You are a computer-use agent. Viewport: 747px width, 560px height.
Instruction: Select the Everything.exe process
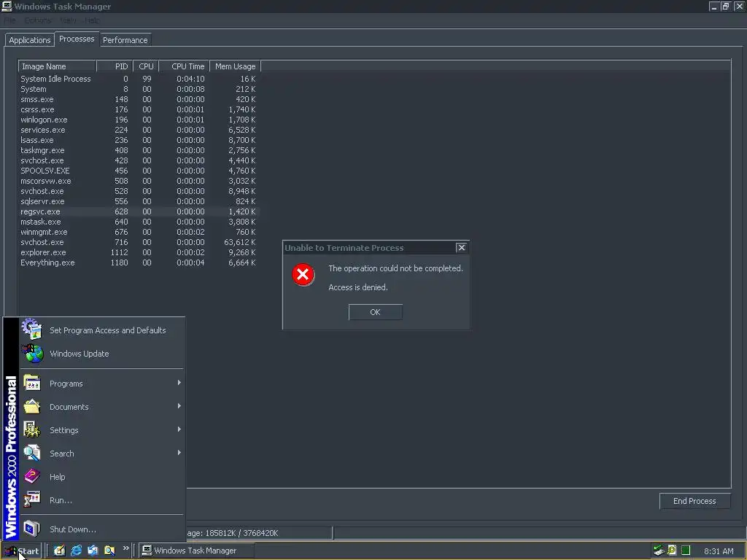[x=138, y=262]
